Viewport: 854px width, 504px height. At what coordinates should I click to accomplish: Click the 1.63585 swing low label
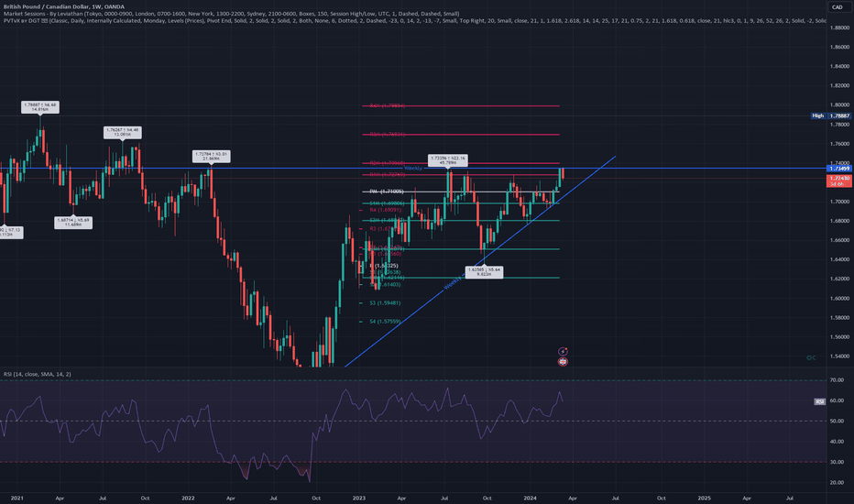pos(484,272)
